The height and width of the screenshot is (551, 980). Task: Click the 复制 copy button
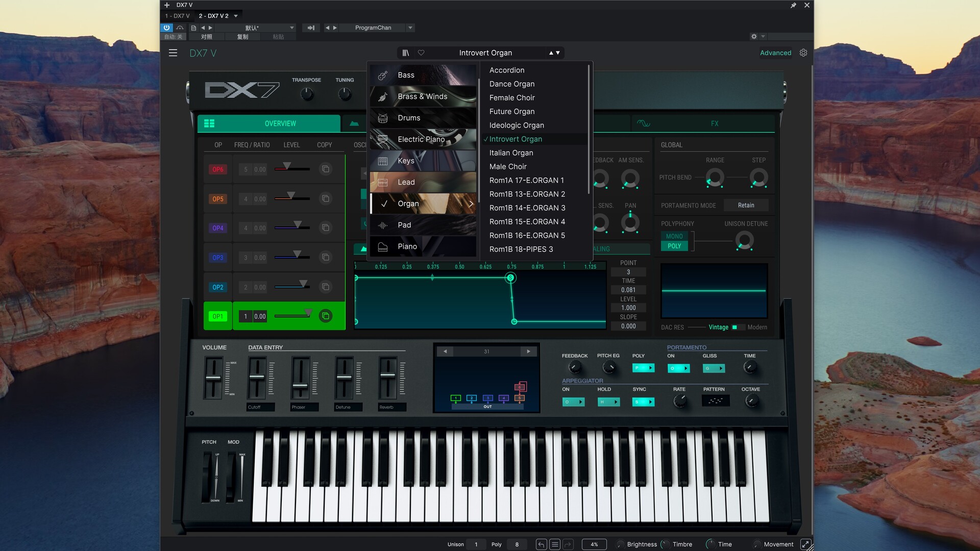[242, 37]
